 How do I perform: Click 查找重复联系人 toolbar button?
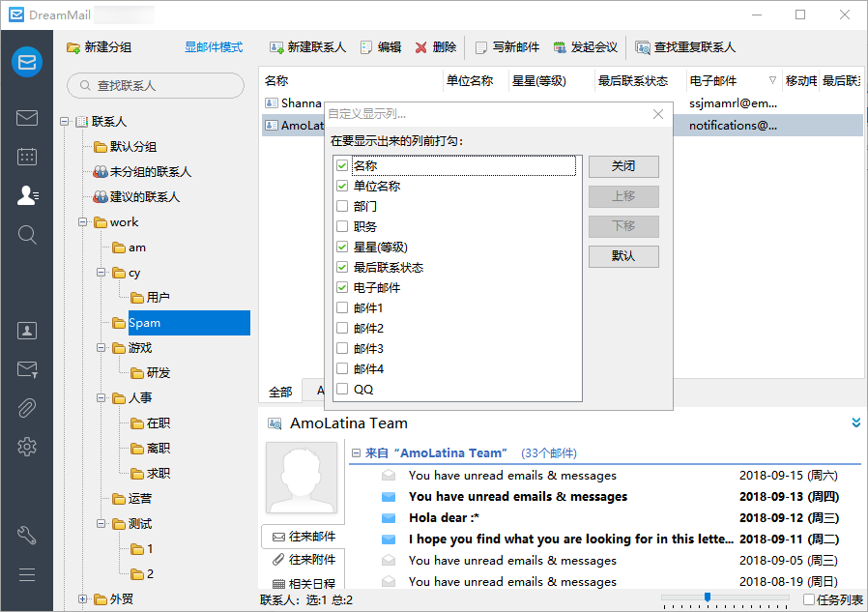[x=685, y=47]
